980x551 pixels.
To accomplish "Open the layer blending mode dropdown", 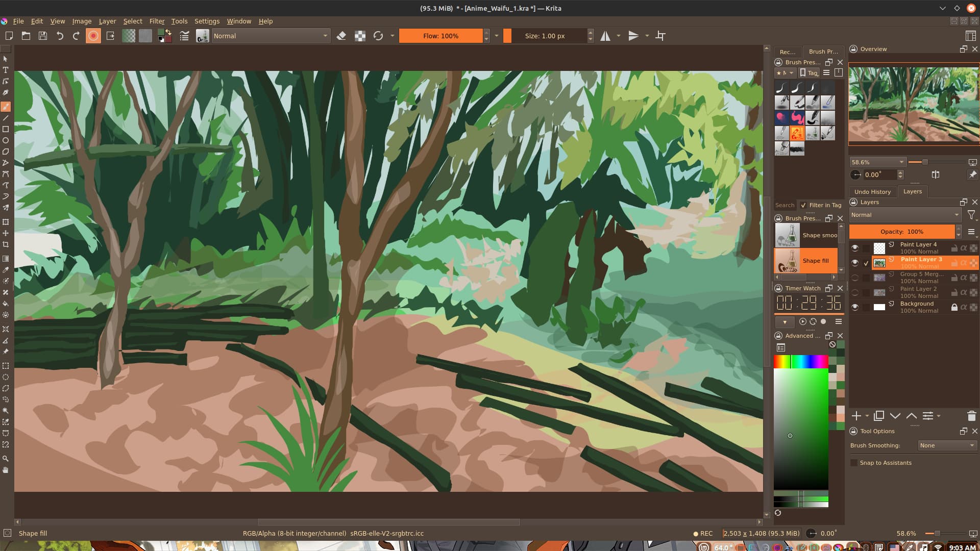I will pos(904,215).
